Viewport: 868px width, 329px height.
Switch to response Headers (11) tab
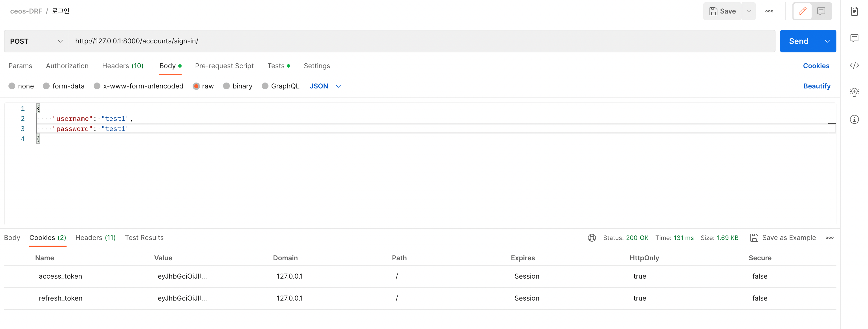[x=95, y=238]
